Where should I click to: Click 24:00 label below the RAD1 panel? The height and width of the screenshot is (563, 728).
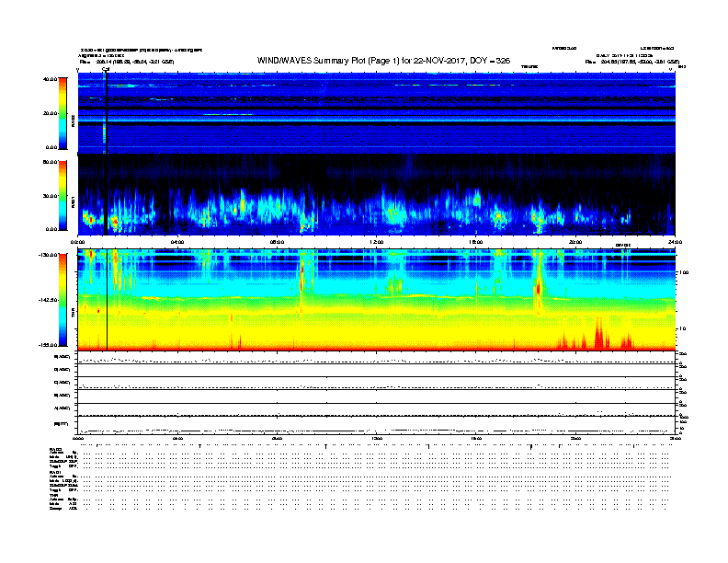(675, 242)
